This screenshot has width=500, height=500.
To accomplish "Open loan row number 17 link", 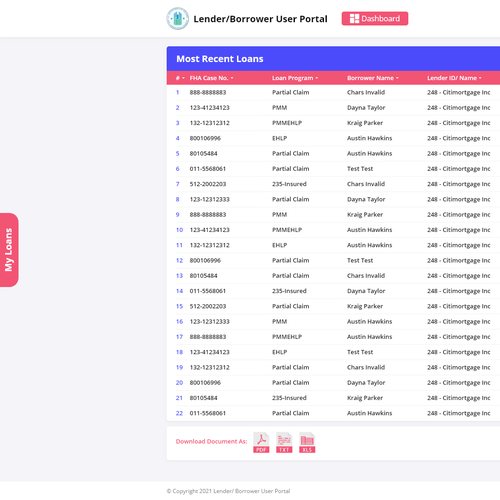I will [179, 337].
